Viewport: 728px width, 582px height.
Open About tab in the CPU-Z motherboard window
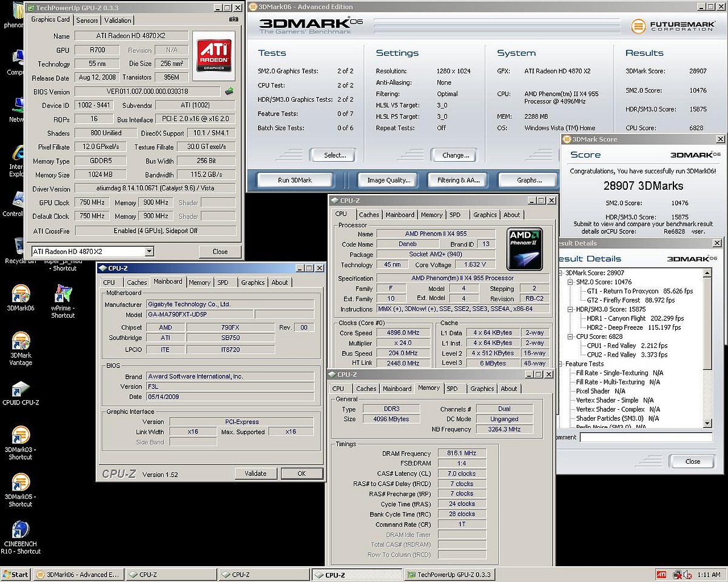coord(280,283)
